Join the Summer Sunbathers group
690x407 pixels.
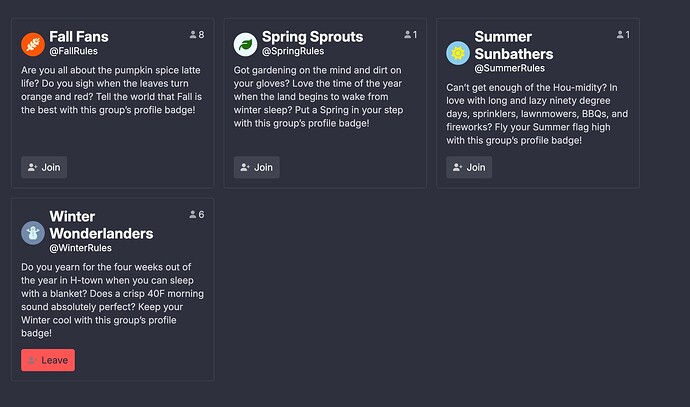tap(468, 167)
